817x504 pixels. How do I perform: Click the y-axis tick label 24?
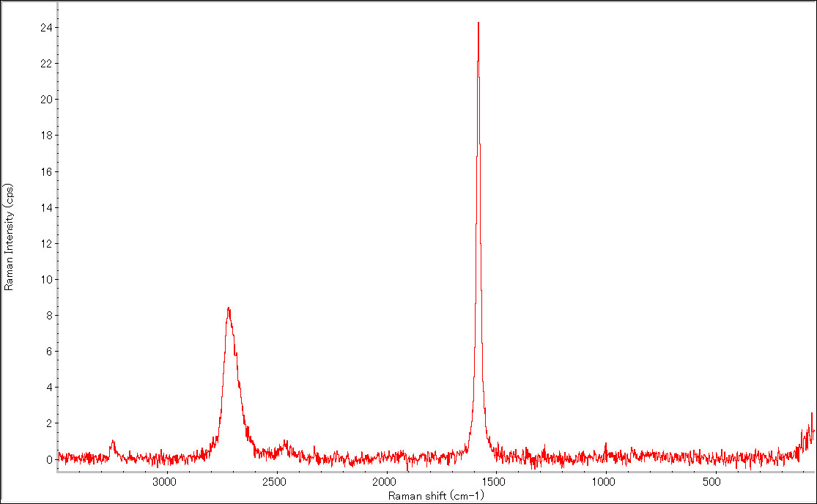[46, 28]
